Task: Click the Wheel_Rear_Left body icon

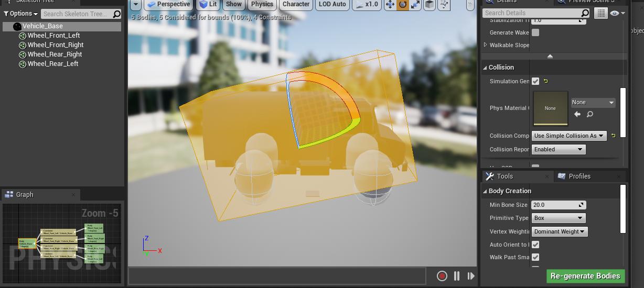Action: point(23,64)
